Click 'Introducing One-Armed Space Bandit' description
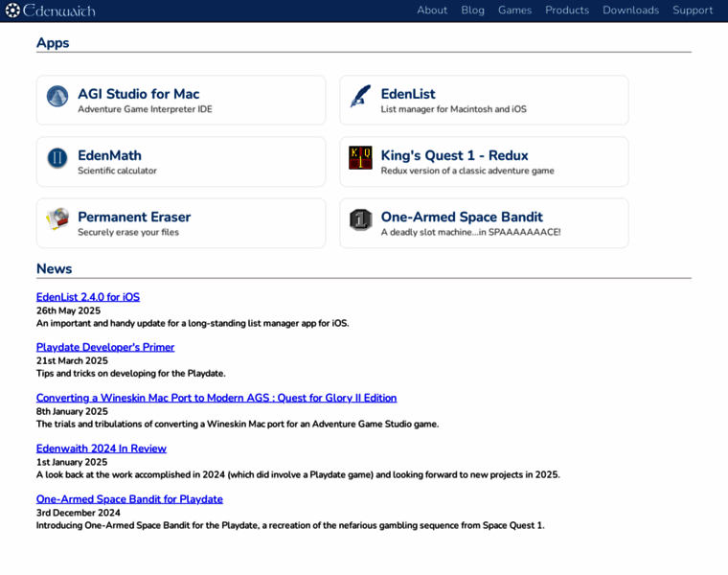 pyautogui.click(x=290, y=525)
